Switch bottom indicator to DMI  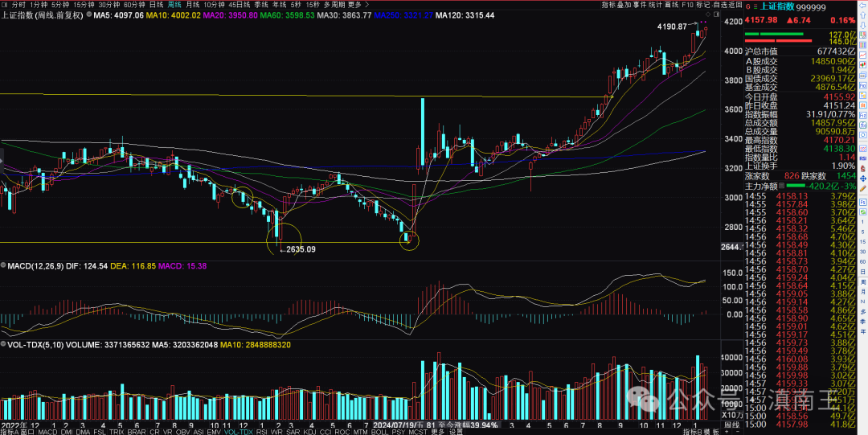pos(67,432)
